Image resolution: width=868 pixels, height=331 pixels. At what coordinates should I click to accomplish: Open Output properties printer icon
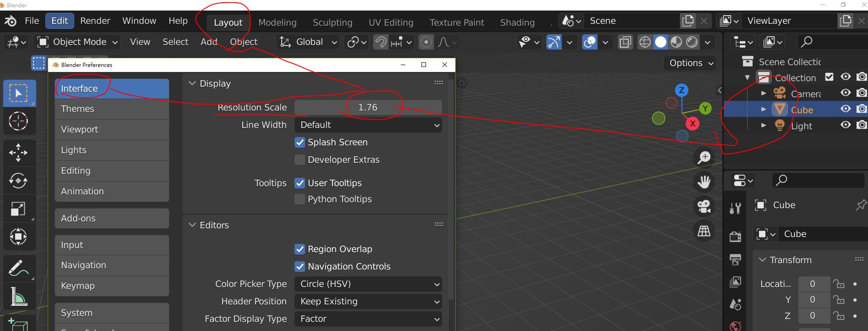735,259
